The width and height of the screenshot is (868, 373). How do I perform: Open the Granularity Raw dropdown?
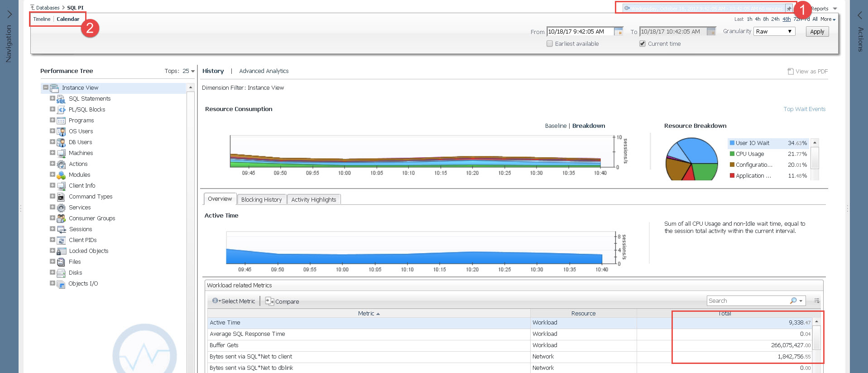774,32
